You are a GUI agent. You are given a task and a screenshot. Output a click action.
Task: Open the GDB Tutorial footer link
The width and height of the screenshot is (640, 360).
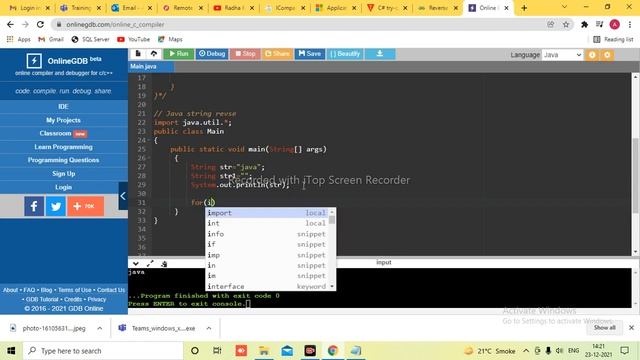[42, 299]
